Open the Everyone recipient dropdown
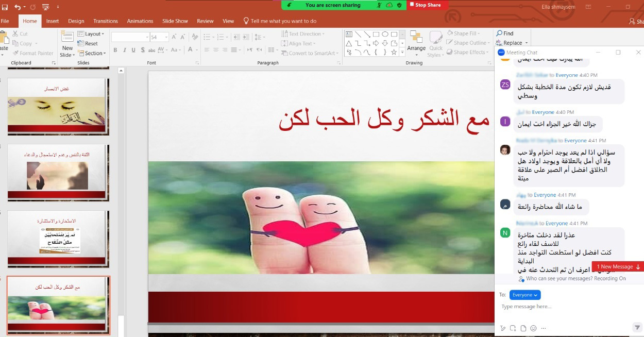The image size is (644, 337). tap(525, 295)
